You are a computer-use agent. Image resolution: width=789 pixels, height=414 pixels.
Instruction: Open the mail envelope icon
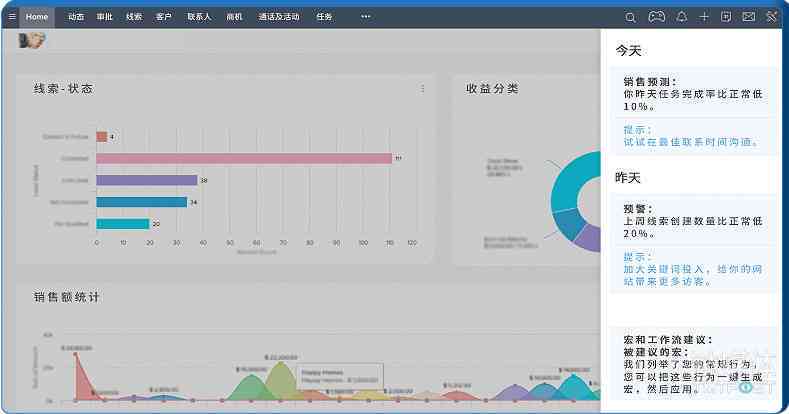[x=749, y=17]
